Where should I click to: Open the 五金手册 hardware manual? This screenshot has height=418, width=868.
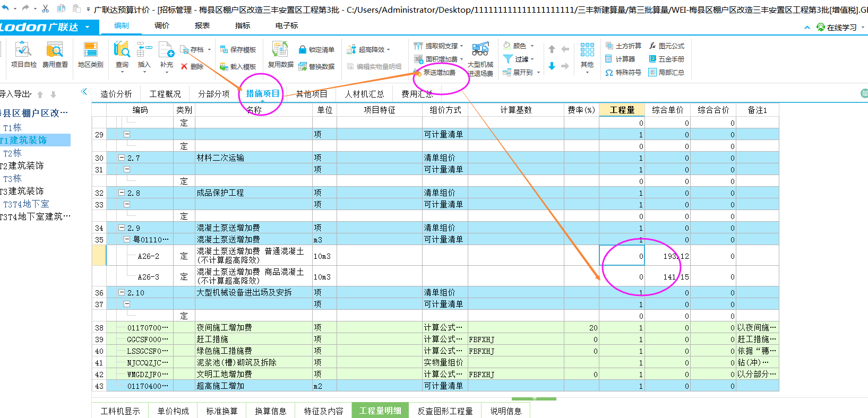click(x=666, y=59)
